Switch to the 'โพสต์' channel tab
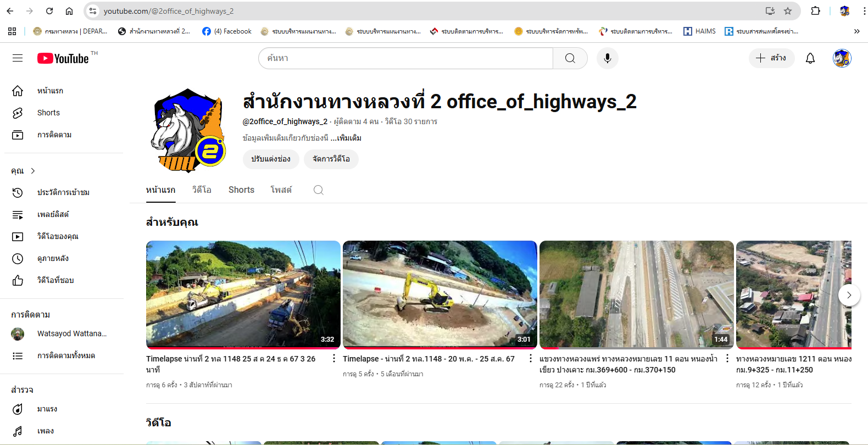This screenshot has height=445, width=868. [x=281, y=190]
